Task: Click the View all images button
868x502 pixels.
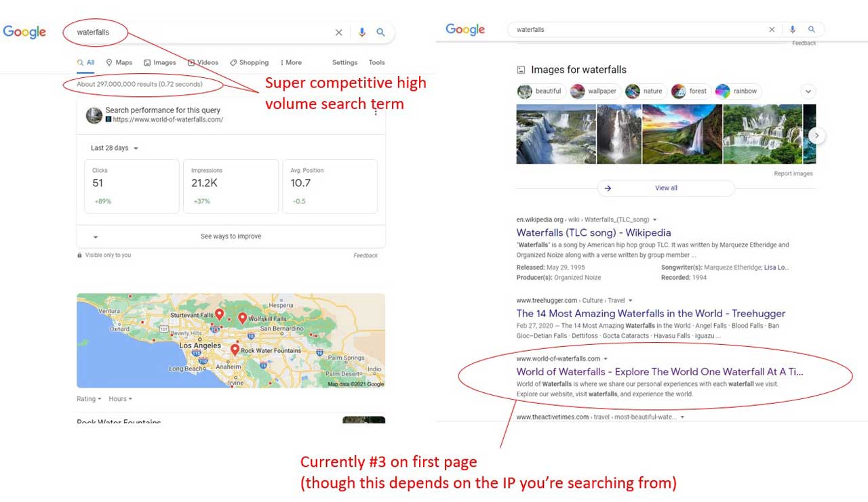Action: click(666, 188)
